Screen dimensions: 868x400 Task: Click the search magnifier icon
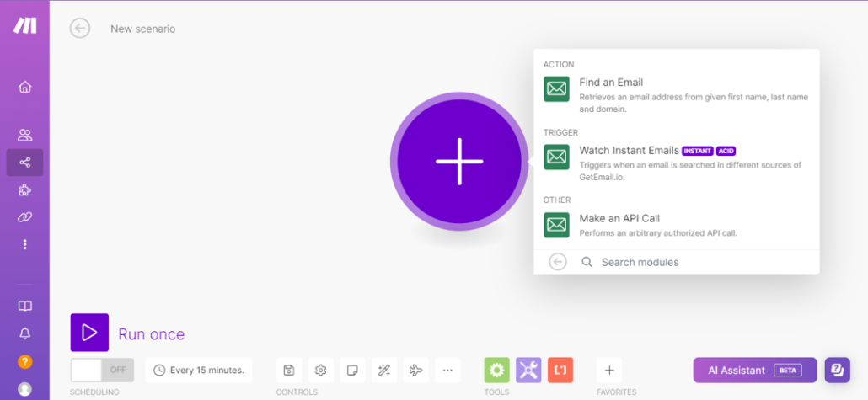(587, 262)
